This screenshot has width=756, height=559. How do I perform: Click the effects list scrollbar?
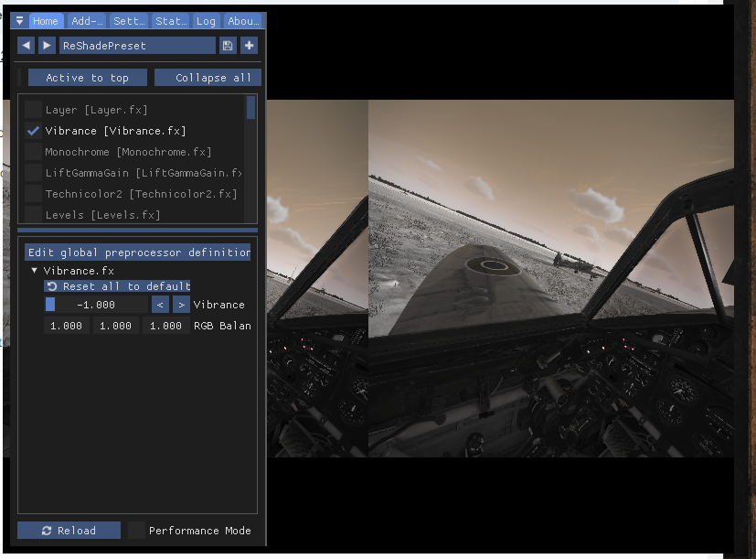[x=251, y=110]
